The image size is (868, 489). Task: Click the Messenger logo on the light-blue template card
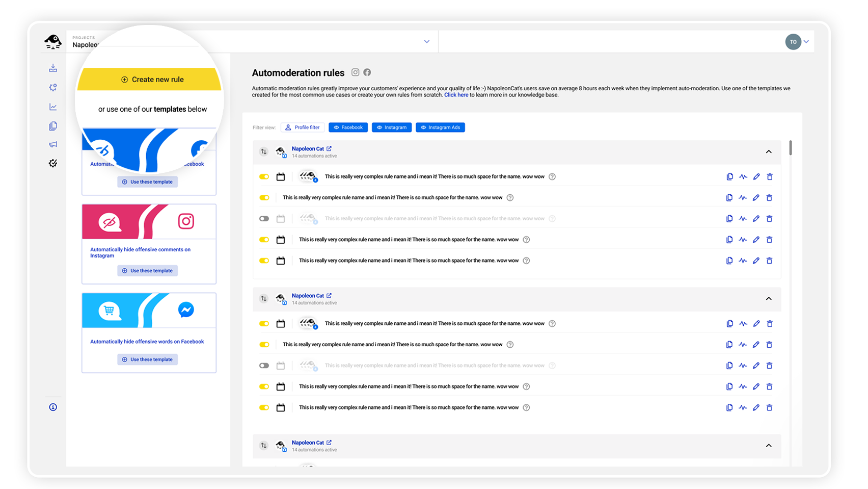coord(186,310)
